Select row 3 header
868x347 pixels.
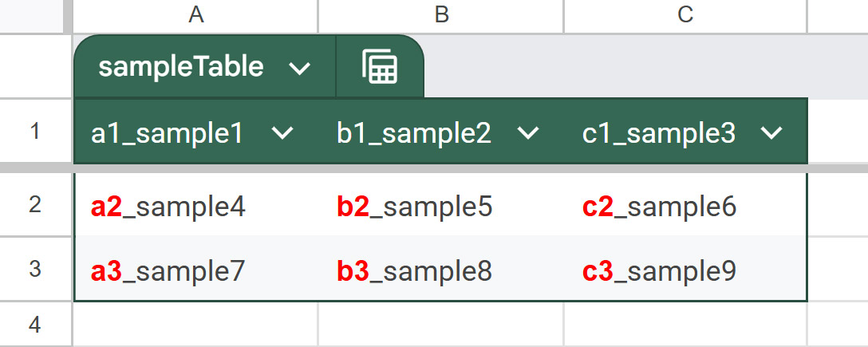click(x=35, y=270)
